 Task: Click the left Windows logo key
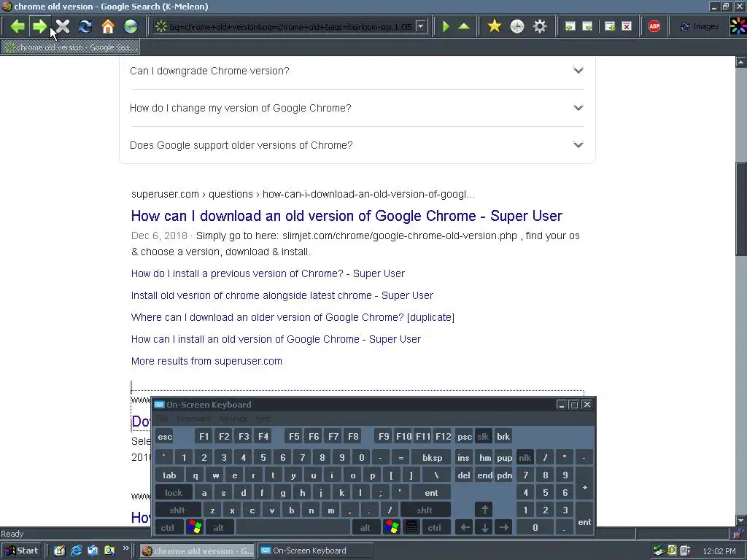click(x=195, y=527)
